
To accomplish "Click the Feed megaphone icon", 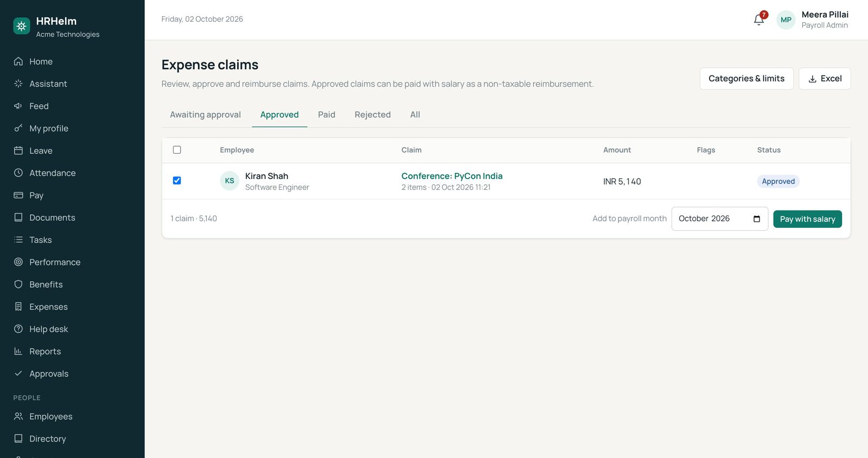I will [18, 106].
